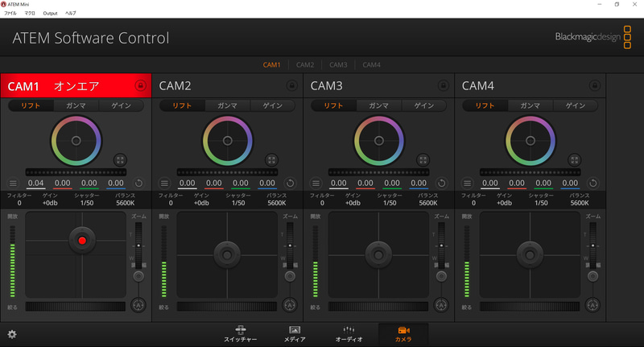Viewport: 644px width, 347px height.
Task: Click CAM1 color wheel expand icon
Action: [x=120, y=160]
